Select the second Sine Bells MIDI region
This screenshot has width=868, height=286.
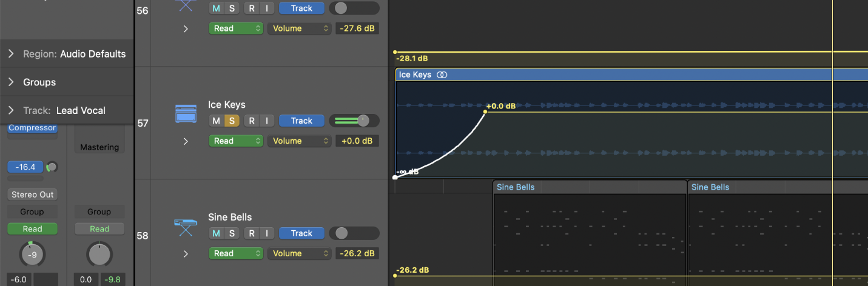pyautogui.click(x=778, y=233)
